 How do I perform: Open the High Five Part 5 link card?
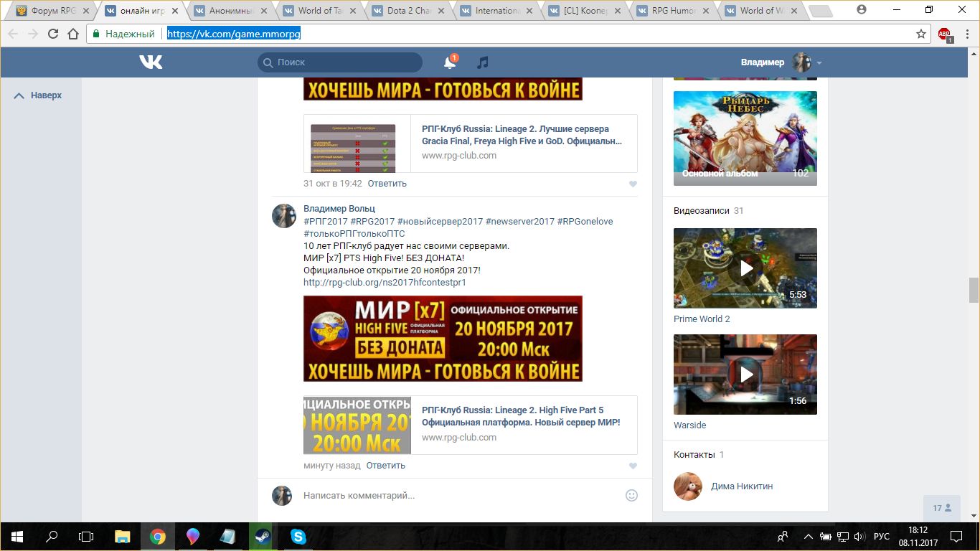(470, 425)
